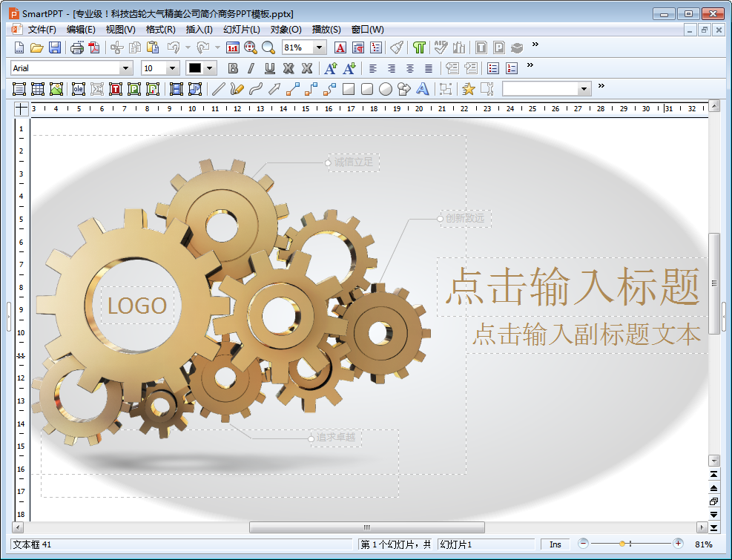732x560 pixels.
Task: Open the font size dropdown showing 10
Action: [x=172, y=68]
